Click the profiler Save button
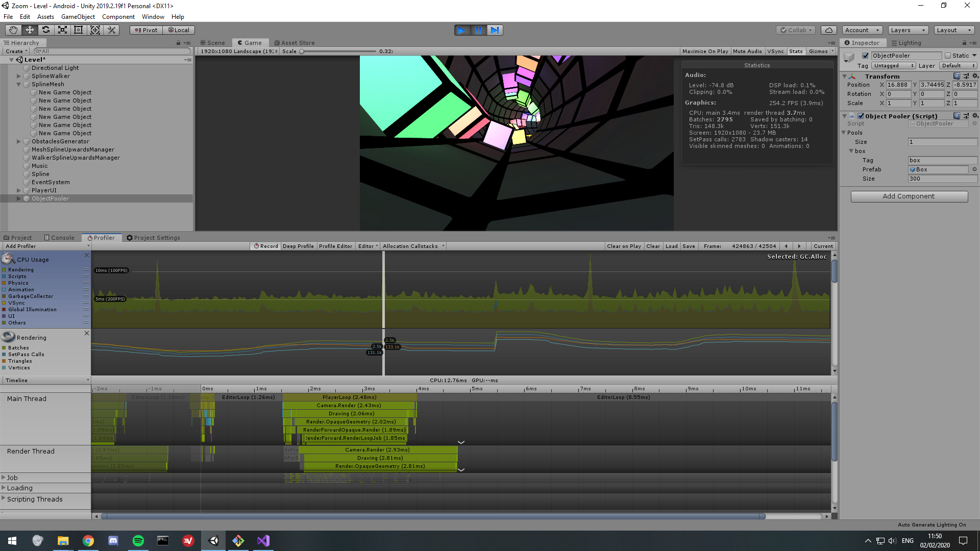980x551 pixels. coord(689,246)
